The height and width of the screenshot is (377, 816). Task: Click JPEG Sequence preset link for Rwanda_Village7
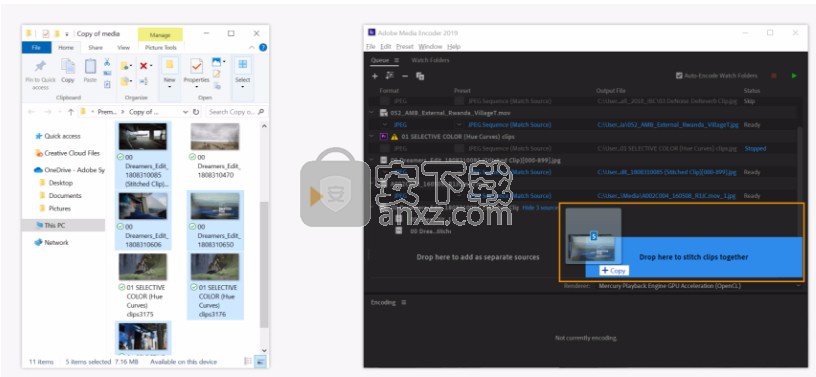509,125
